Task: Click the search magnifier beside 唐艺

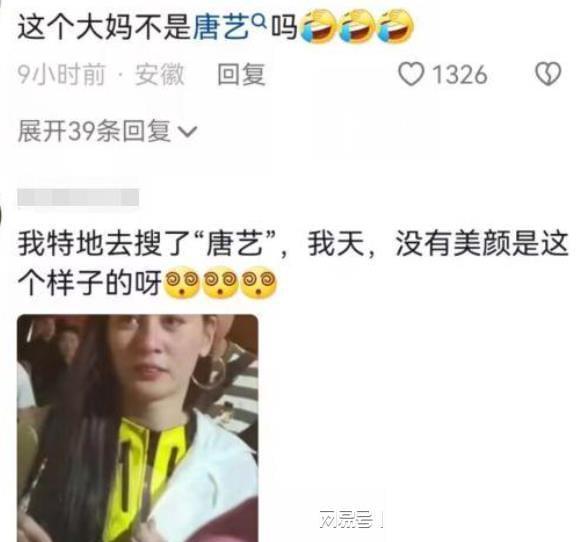Action: [x=260, y=22]
